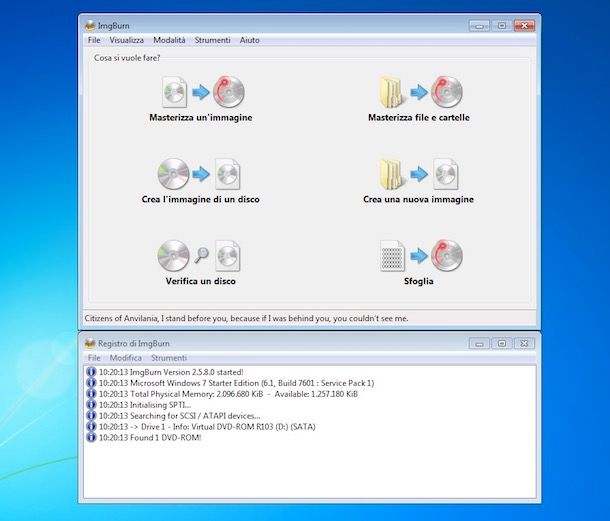The image size is (610, 521).
Task: Click log line 'Found 1 DVD-ROM!'
Action: pyautogui.click(x=150, y=438)
